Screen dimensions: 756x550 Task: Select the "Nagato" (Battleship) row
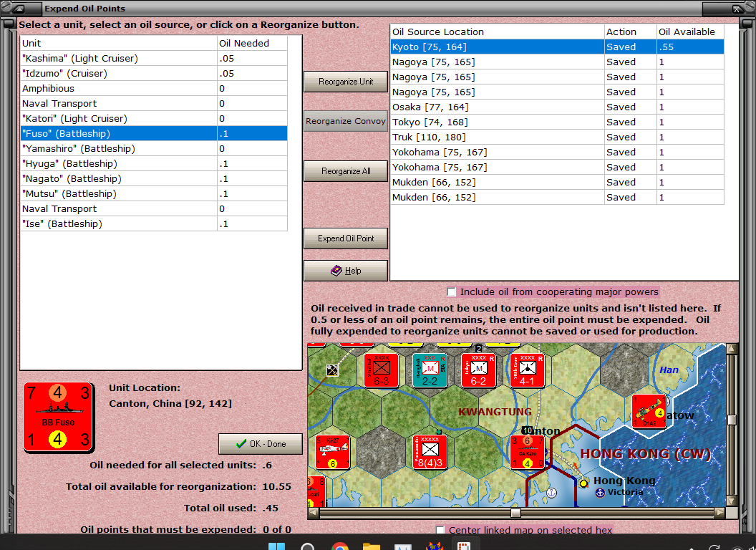[154, 178]
